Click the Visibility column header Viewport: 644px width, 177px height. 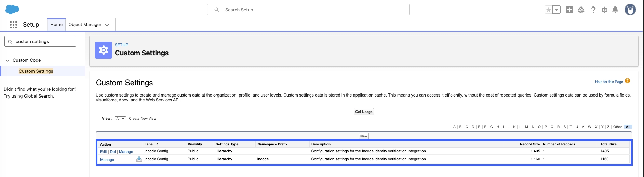tap(195, 144)
